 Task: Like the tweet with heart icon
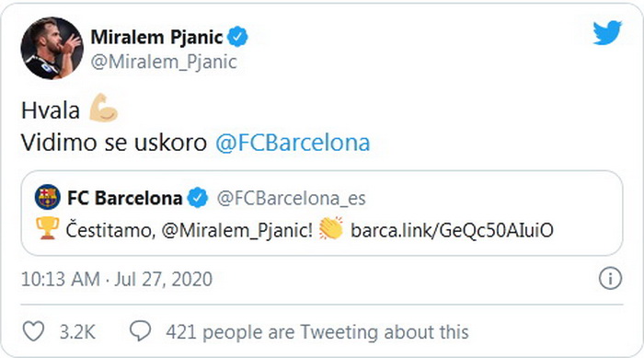click(33, 331)
